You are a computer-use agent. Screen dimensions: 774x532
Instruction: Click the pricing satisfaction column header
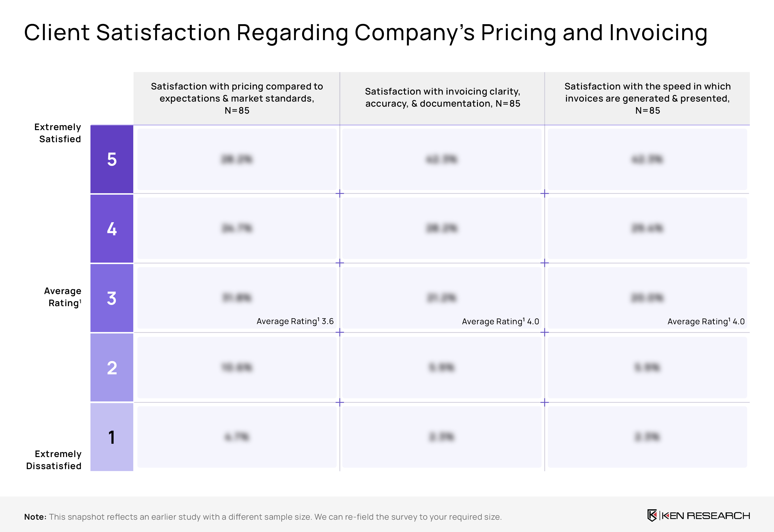pyautogui.click(x=237, y=98)
